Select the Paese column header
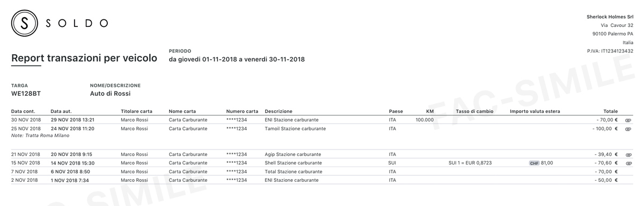644x206 pixels. (x=396, y=111)
